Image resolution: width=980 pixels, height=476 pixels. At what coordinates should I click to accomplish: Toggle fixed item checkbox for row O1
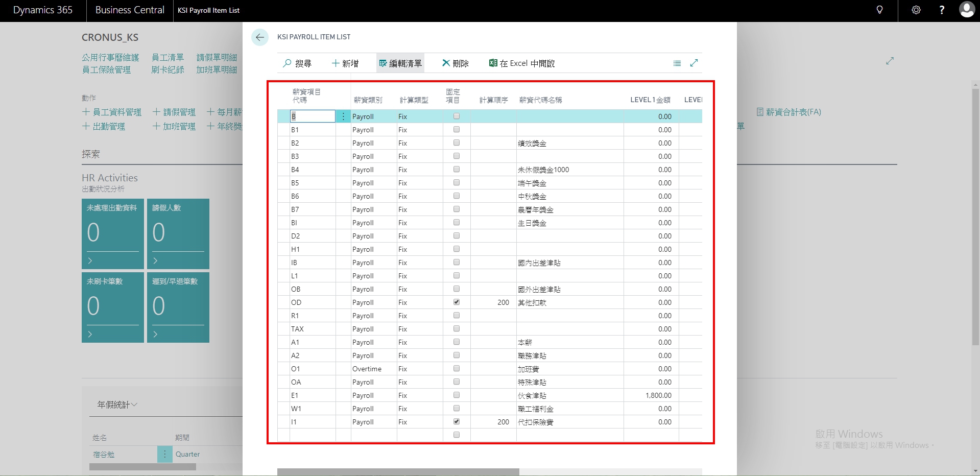tap(457, 369)
